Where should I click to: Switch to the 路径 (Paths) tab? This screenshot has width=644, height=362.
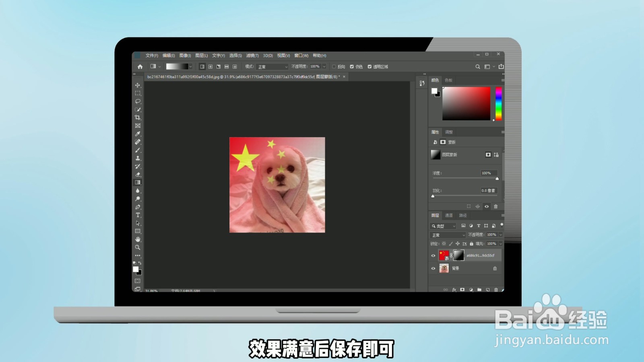tap(463, 216)
